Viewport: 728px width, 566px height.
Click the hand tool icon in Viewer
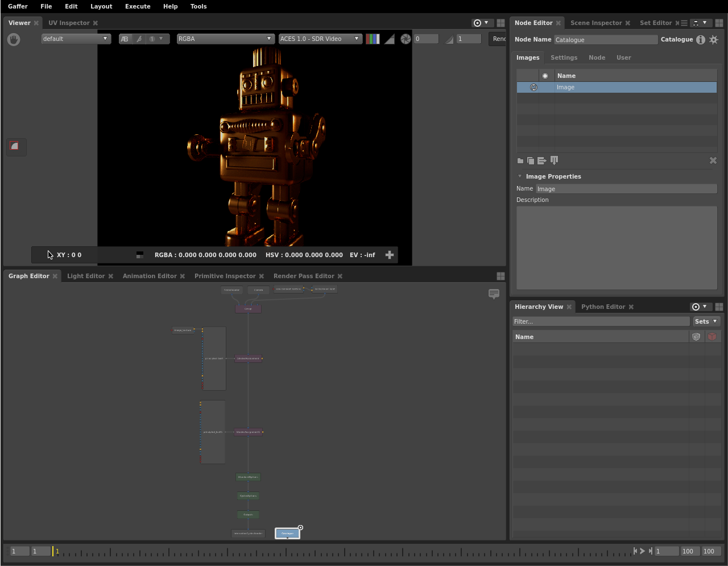point(14,39)
